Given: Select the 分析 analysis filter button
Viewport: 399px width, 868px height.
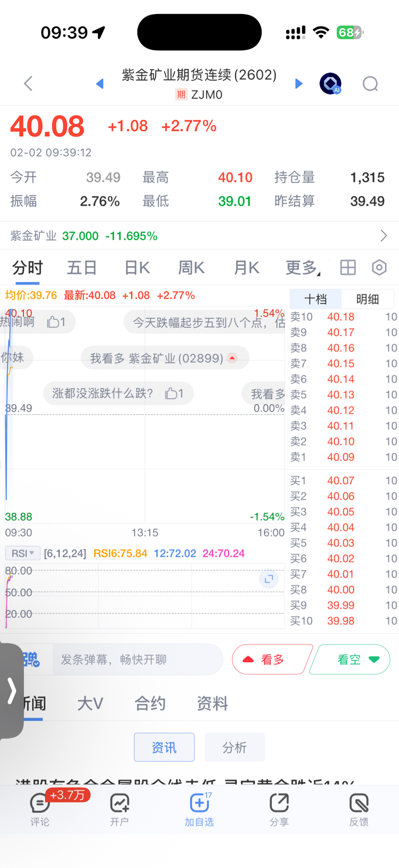Looking at the screenshot, I should 235,747.
